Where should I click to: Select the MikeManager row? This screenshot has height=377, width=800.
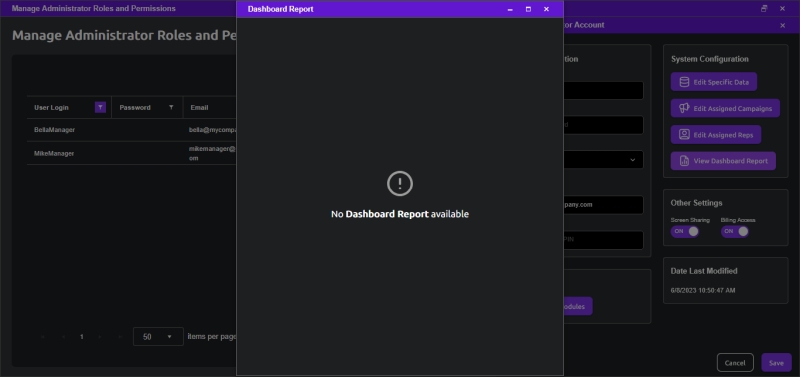[132, 153]
